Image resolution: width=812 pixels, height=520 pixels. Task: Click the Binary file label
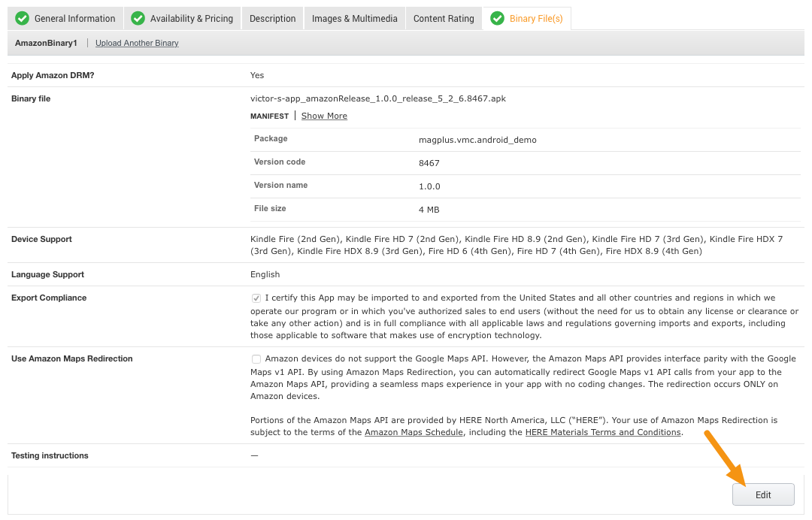pyautogui.click(x=31, y=98)
